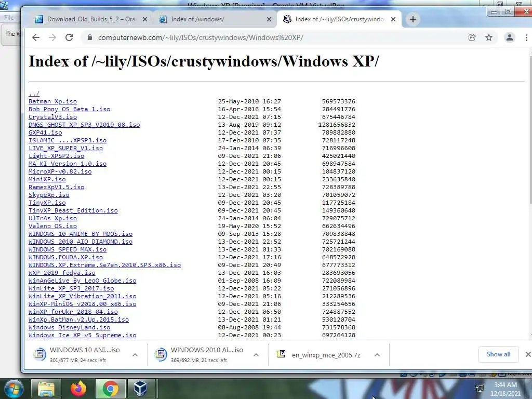This screenshot has width=532, height=399.
Task: Open the Chrome three-dot menu
Action: click(526, 37)
